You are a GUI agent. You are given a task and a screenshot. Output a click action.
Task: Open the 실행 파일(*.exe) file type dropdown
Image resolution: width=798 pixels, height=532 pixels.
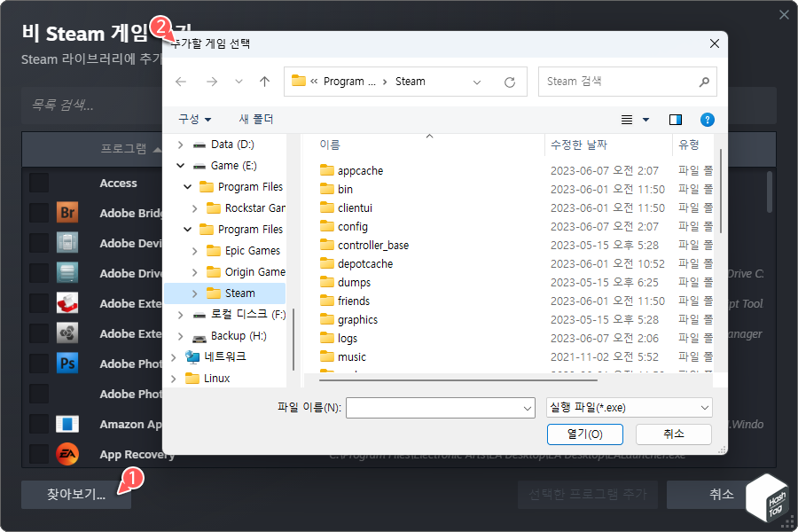click(x=629, y=407)
